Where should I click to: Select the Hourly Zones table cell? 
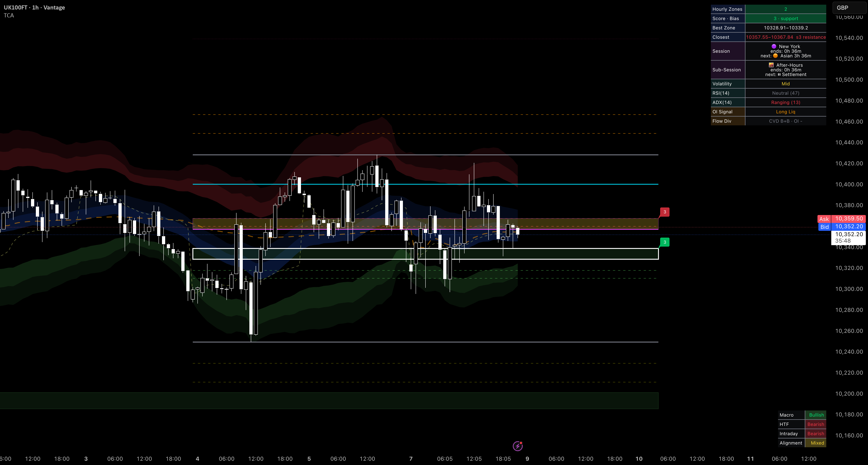click(x=728, y=9)
